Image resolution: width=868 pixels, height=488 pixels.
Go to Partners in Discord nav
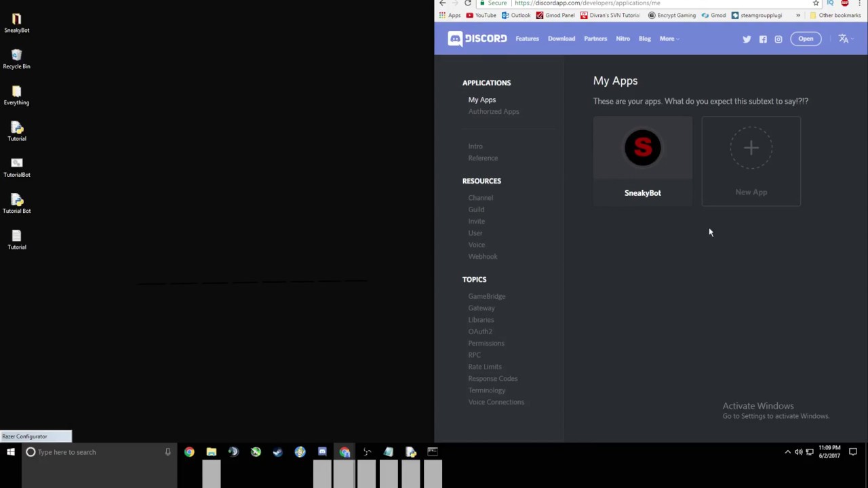595,39
